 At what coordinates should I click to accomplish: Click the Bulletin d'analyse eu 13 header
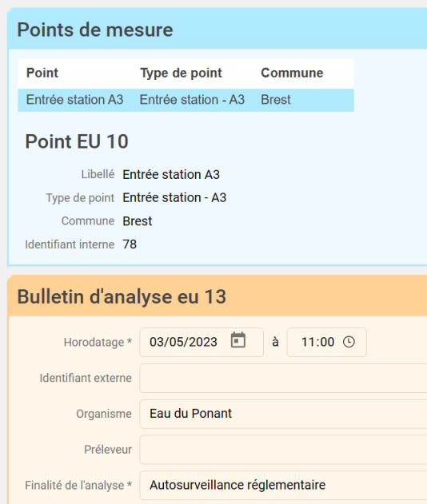[217, 296]
